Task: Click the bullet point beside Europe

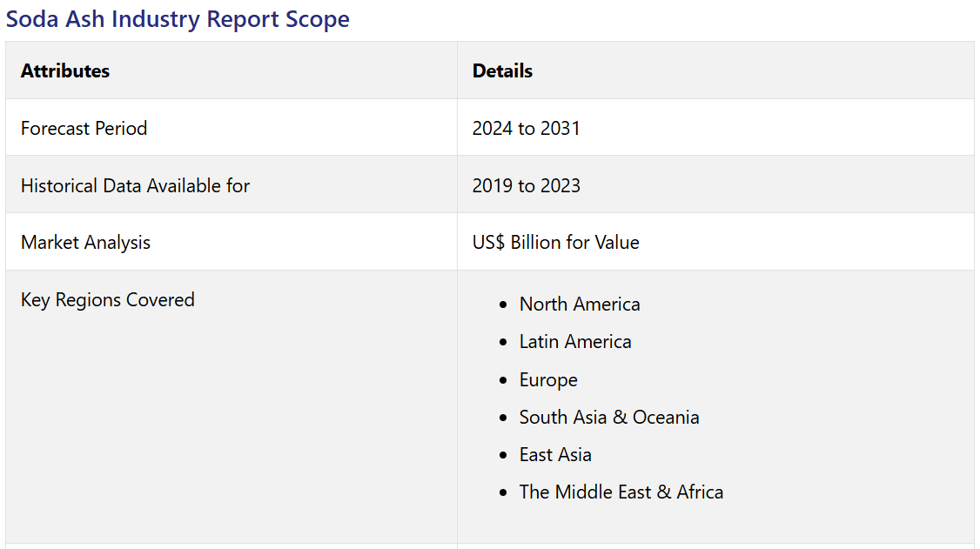Action: point(503,381)
